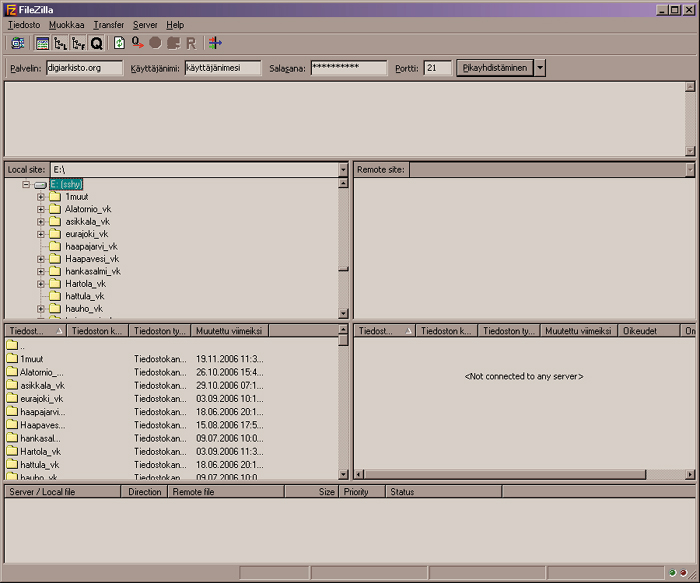Toggle the transfer queue Q icon
The image size is (700, 583).
point(96,43)
